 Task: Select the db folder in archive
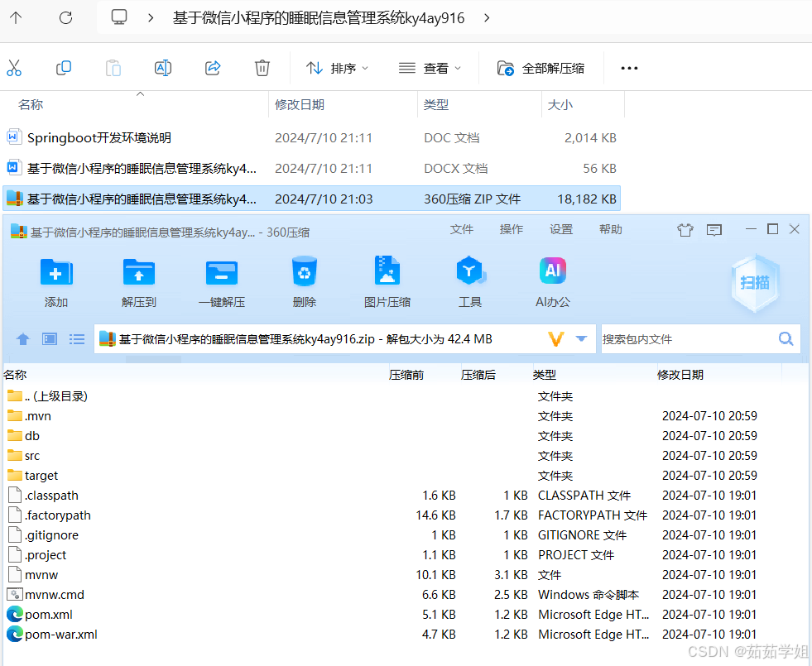pos(405,436)
